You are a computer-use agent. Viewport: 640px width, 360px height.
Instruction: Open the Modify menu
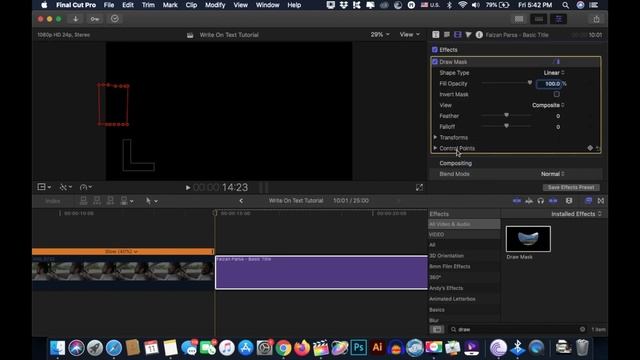[x=215, y=5]
